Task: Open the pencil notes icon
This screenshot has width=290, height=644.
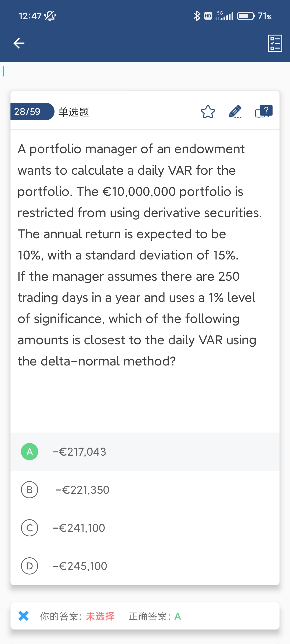Action: click(x=235, y=112)
